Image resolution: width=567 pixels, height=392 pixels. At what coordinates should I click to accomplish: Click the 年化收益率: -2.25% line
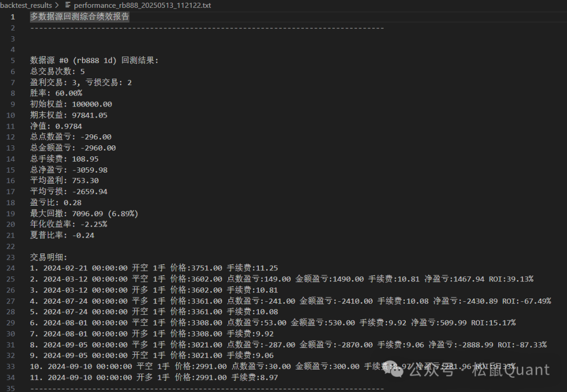point(68,224)
